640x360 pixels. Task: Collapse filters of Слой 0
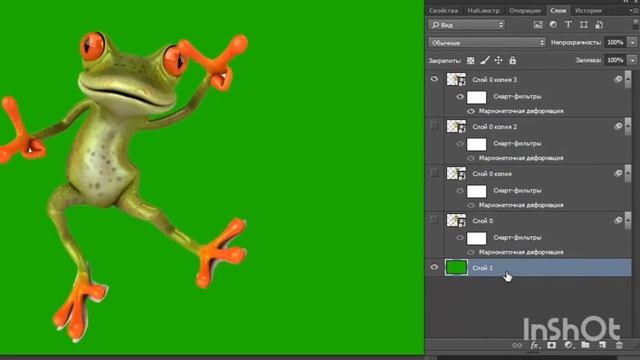[628, 220]
